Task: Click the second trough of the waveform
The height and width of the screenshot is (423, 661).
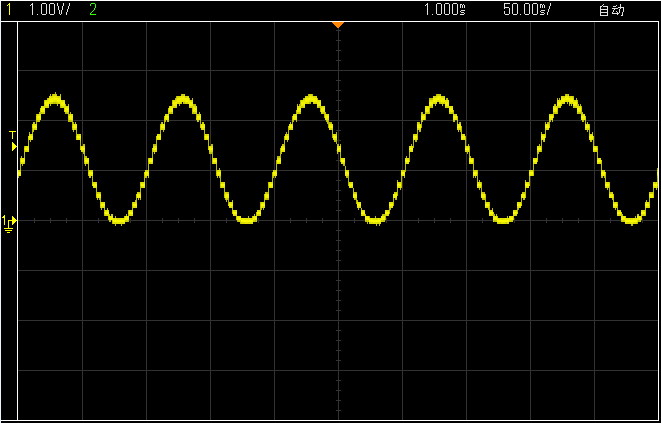Action: pos(246,220)
